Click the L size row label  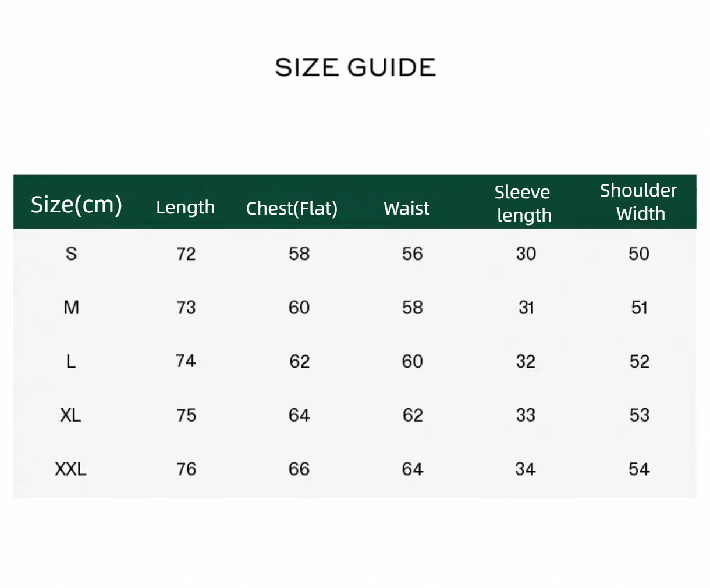[71, 361]
